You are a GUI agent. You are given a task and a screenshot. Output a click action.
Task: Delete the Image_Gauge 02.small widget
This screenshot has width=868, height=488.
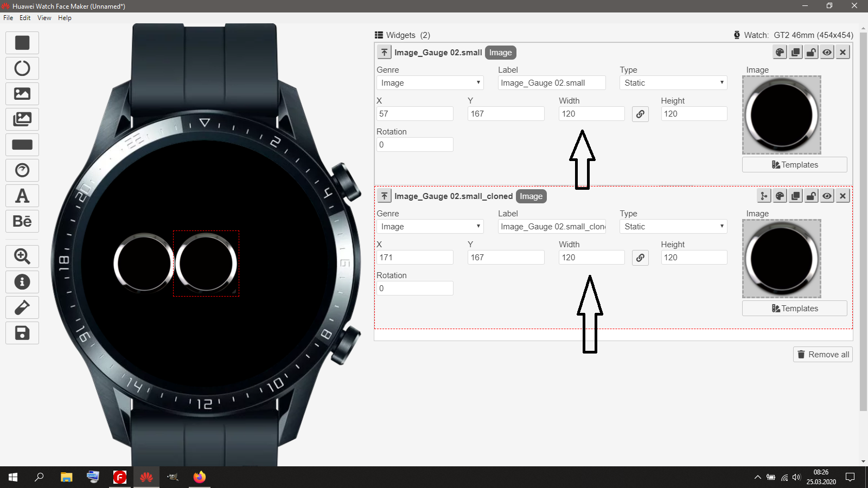(843, 52)
